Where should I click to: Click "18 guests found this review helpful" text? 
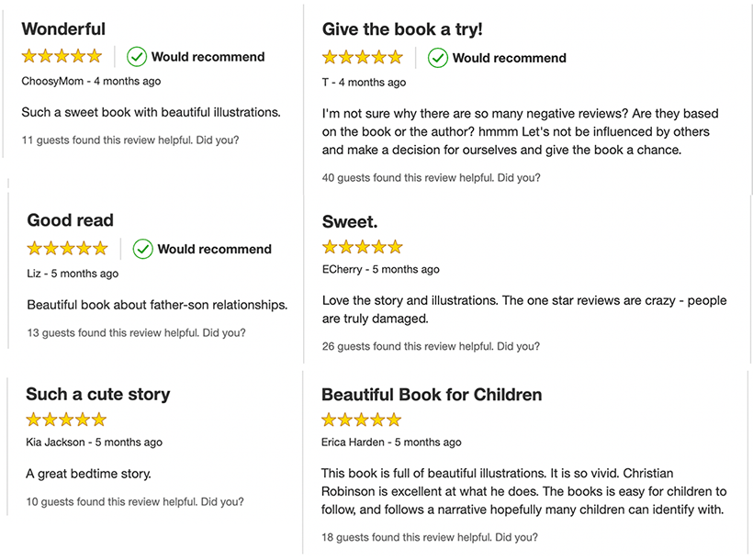407,537
